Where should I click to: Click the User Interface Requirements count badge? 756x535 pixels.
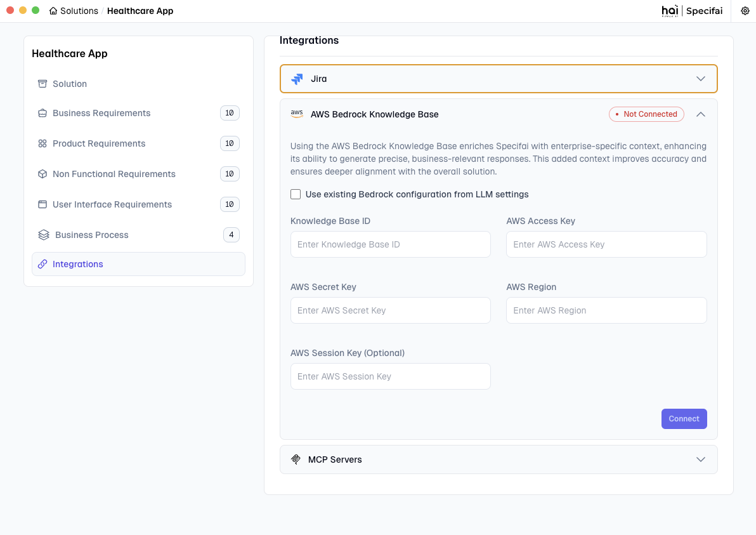click(230, 204)
